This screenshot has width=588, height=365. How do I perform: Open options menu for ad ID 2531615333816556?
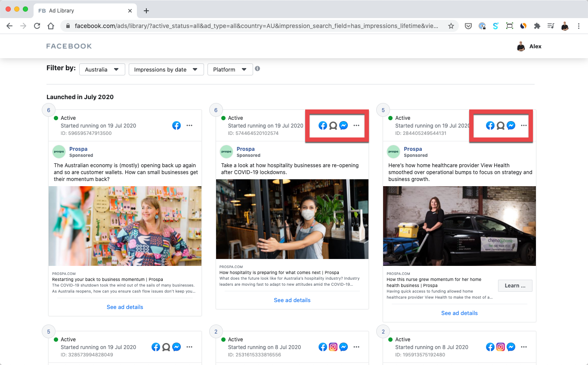(356, 347)
